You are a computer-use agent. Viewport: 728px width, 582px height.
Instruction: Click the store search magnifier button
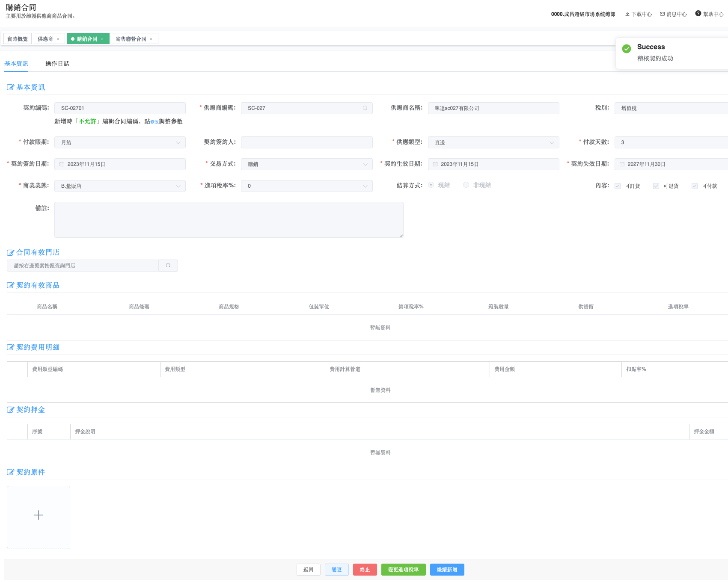point(168,266)
